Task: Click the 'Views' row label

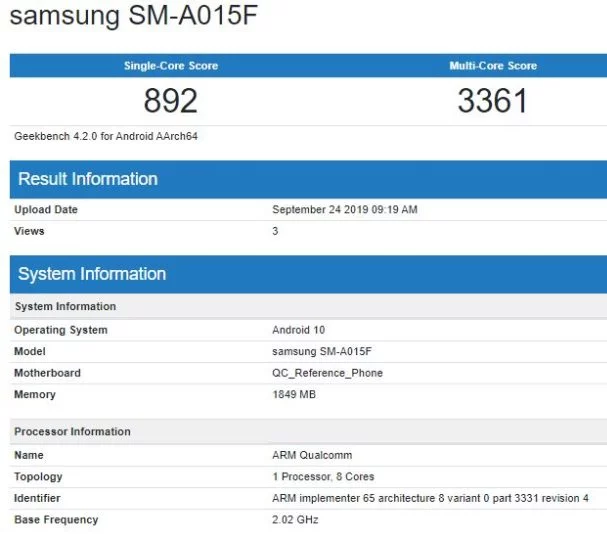Action: (29, 231)
